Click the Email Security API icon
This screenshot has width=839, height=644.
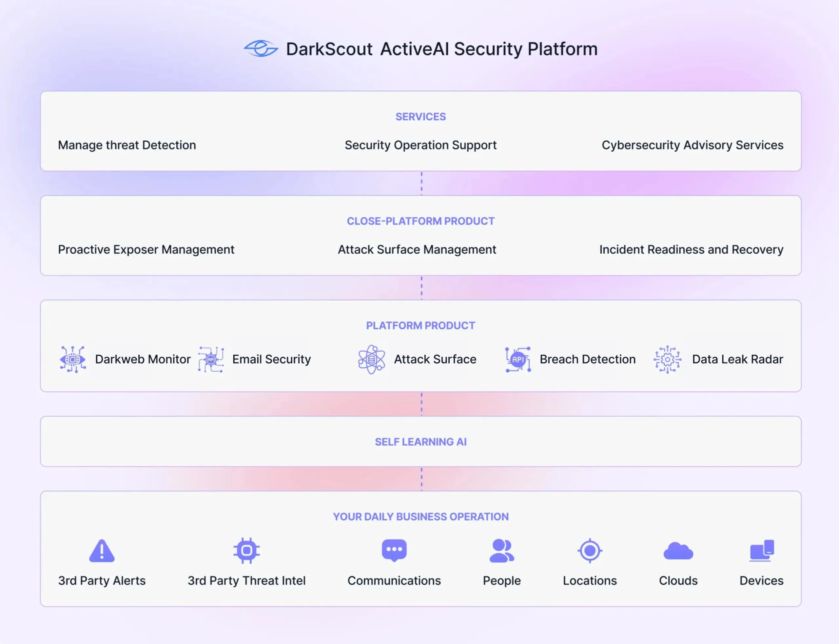pyautogui.click(x=211, y=359)
